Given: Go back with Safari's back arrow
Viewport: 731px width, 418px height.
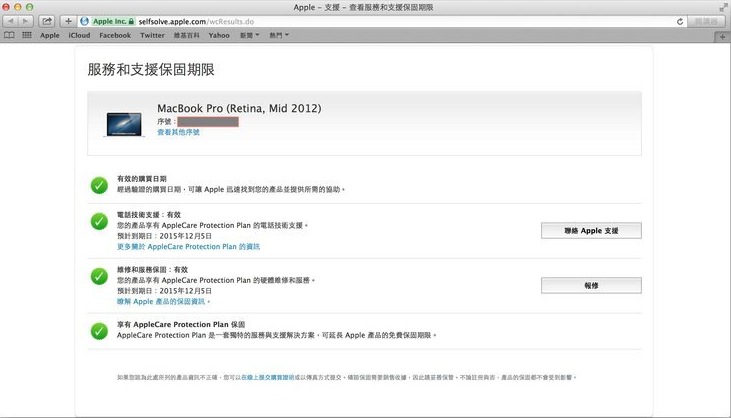Looking at the screenshot, I should pyautogui.click(x=11, y=21).
